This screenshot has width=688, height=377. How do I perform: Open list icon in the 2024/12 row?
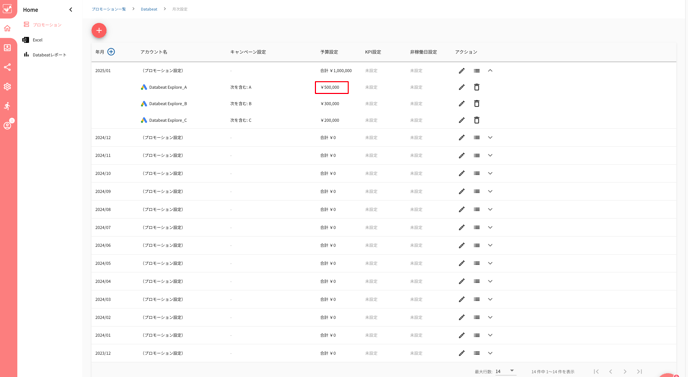477,137
